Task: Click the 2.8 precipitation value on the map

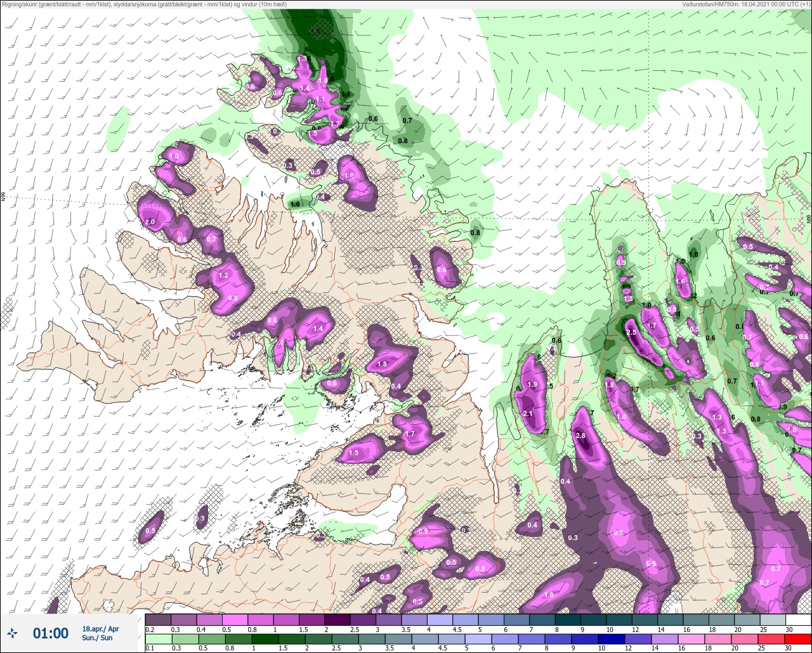Action: pyautogui.click(x=580, y=436)
